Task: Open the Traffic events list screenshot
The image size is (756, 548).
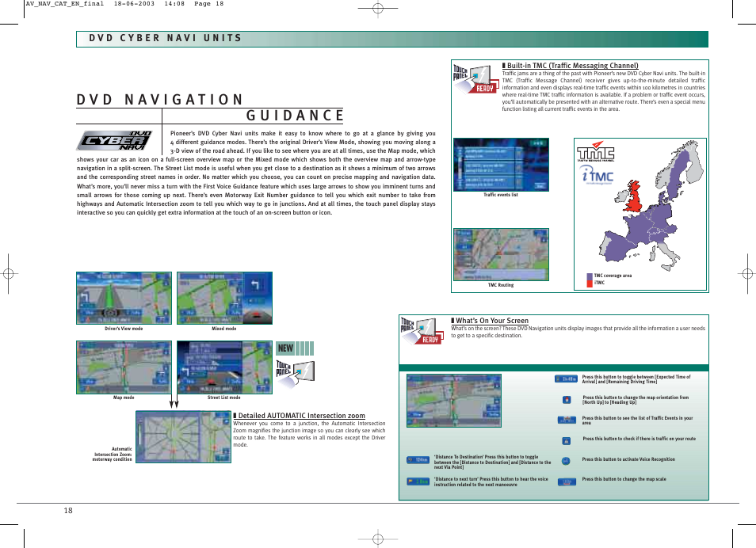Action: point(501,165)
